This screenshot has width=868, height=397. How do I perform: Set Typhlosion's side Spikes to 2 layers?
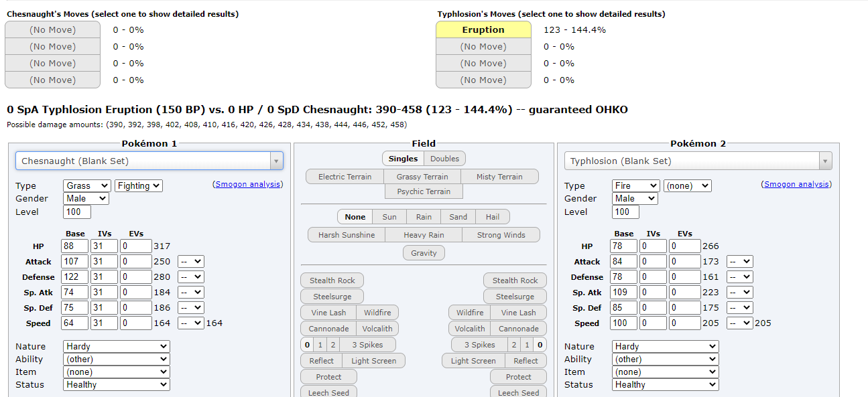coord(514,345)
